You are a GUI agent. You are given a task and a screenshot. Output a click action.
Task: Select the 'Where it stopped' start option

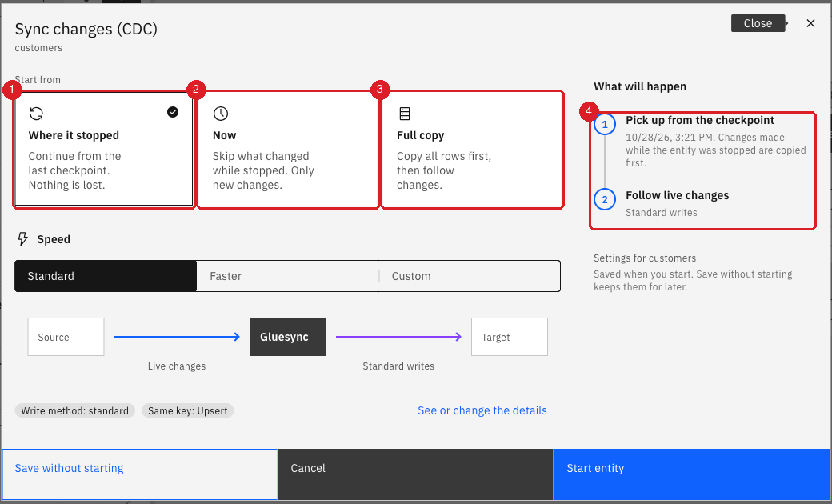point(104,149)
